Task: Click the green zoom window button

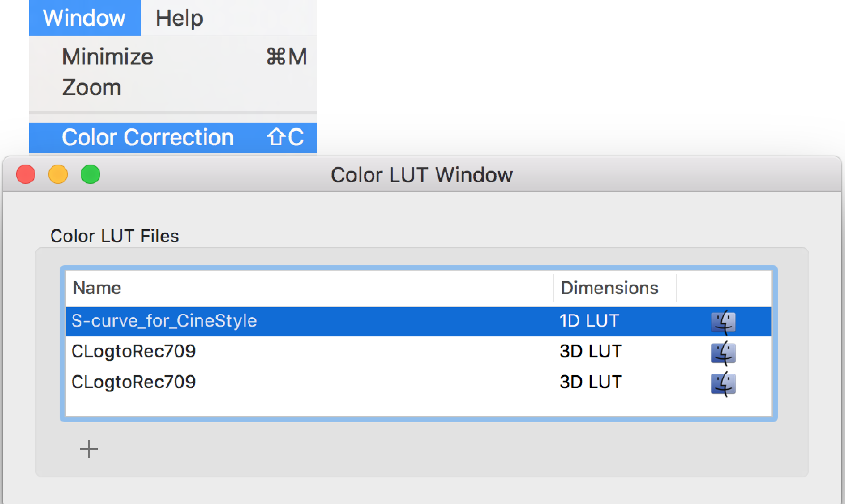Action: [90, 175]
